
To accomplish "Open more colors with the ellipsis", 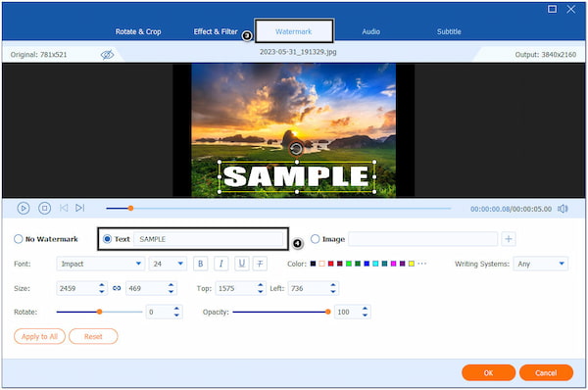I will pyautogui.click(x=421, y=264).
